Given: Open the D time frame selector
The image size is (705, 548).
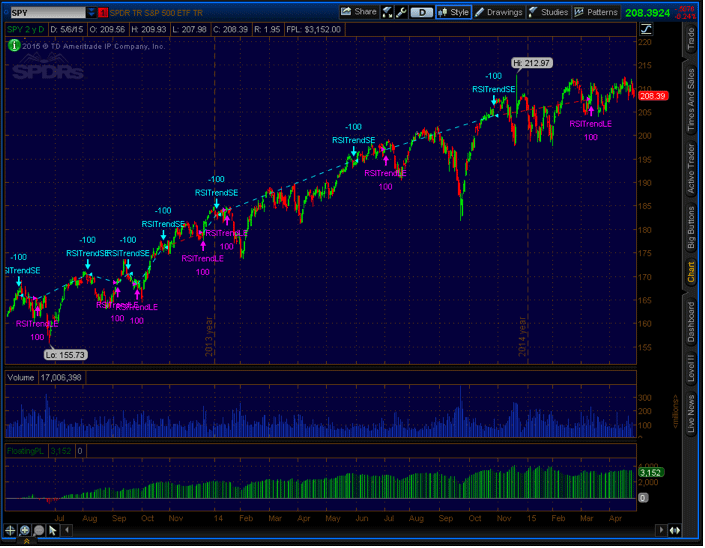Looking at the screenshot, I should (422, 13).
